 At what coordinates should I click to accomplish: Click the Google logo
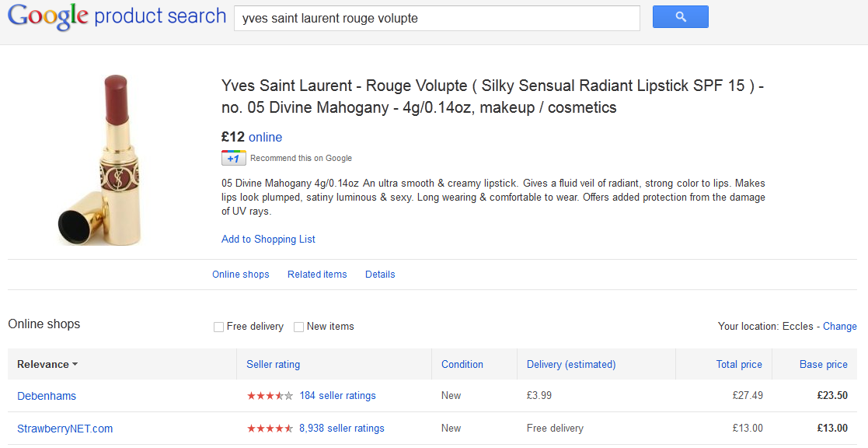tap(47, 16)
